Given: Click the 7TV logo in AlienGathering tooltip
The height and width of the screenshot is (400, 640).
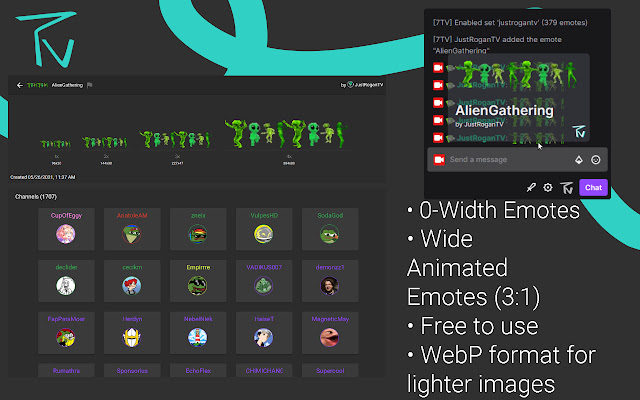Looking at the screenshot, I should (579, 131).
